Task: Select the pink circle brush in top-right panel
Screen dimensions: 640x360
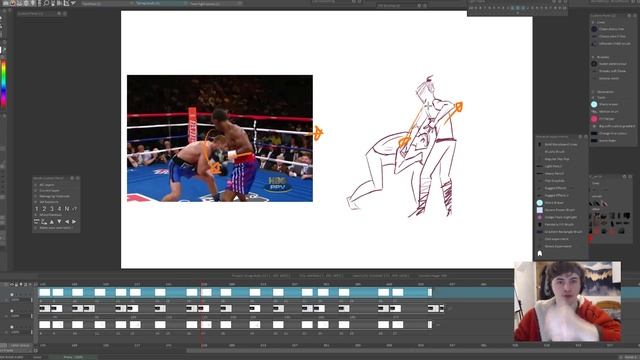Action: click(x=594, y=119)
